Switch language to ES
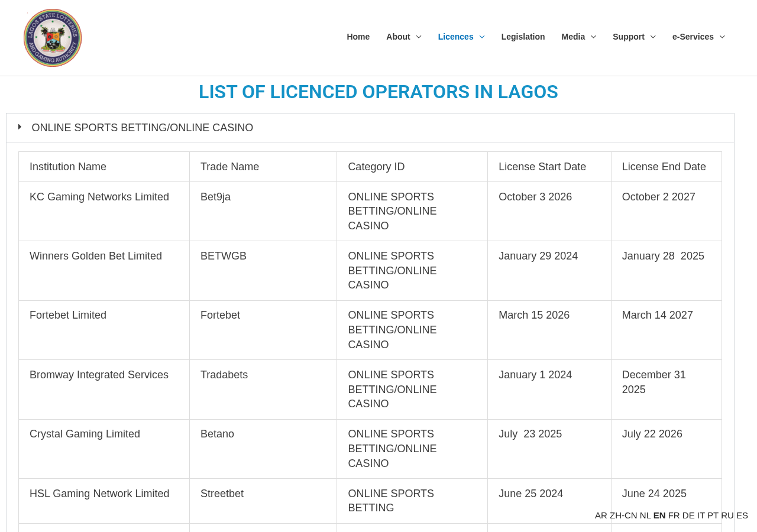The image size is (757, 532). pos(742,515)
